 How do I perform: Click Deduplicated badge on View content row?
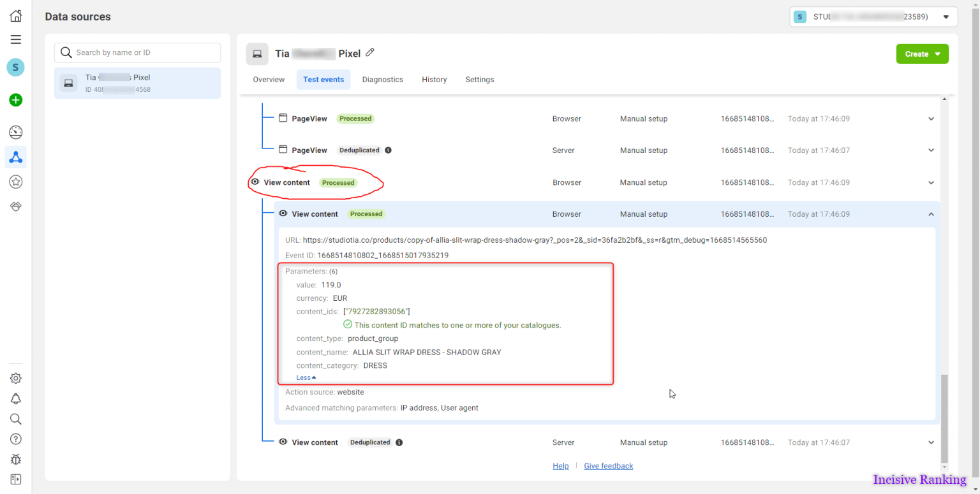pos(370,442)
